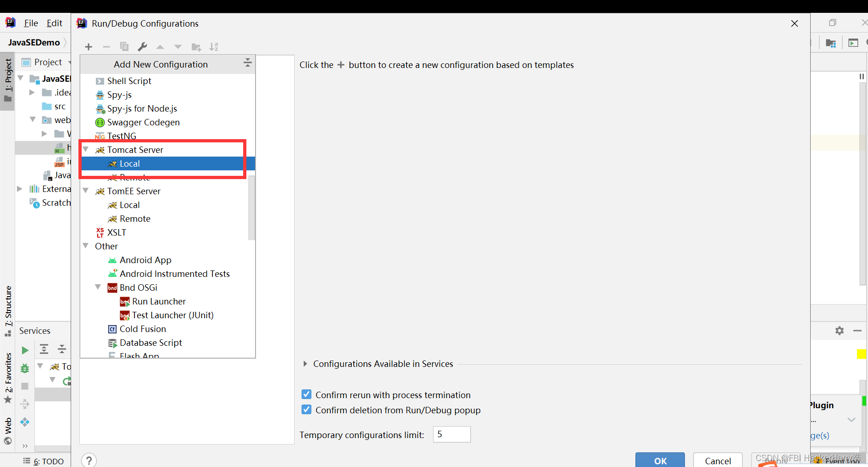Click the OK button
This screenshot has height=467, width=868.
point(660,460)
